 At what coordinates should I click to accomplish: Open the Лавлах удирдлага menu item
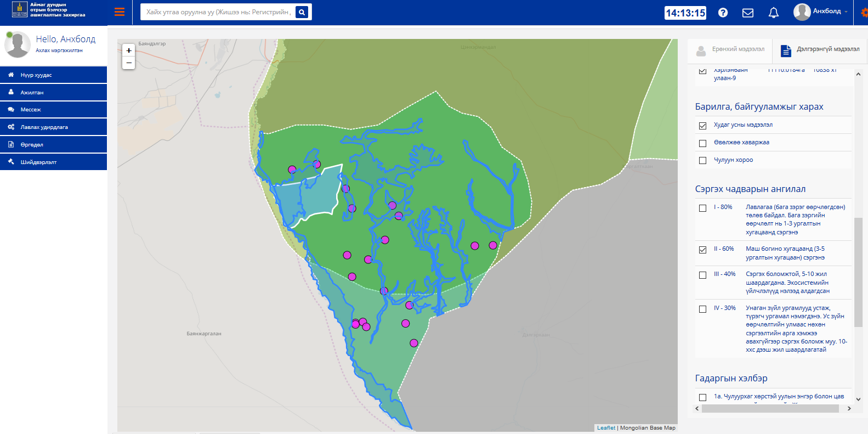[x=53, y=127]
